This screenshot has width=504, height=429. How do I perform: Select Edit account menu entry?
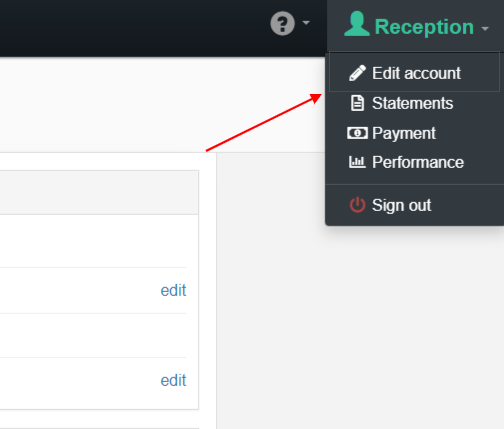pos(414,73)
